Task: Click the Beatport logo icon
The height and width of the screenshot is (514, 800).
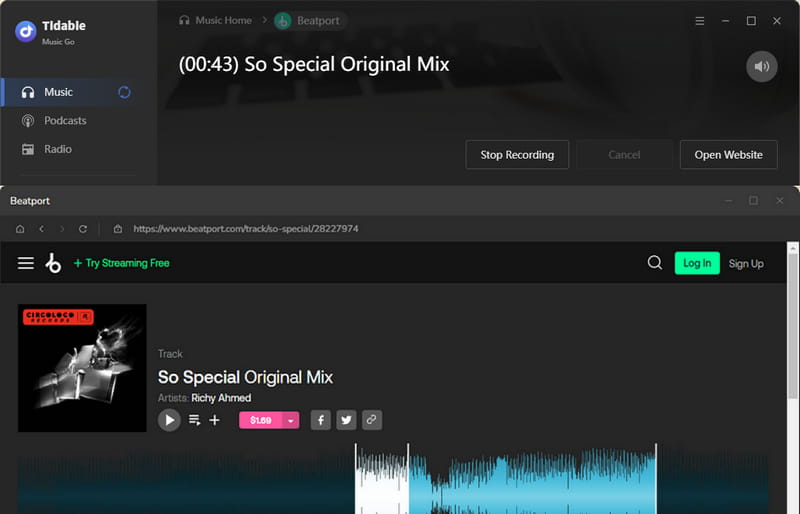Action: [53, 263]
